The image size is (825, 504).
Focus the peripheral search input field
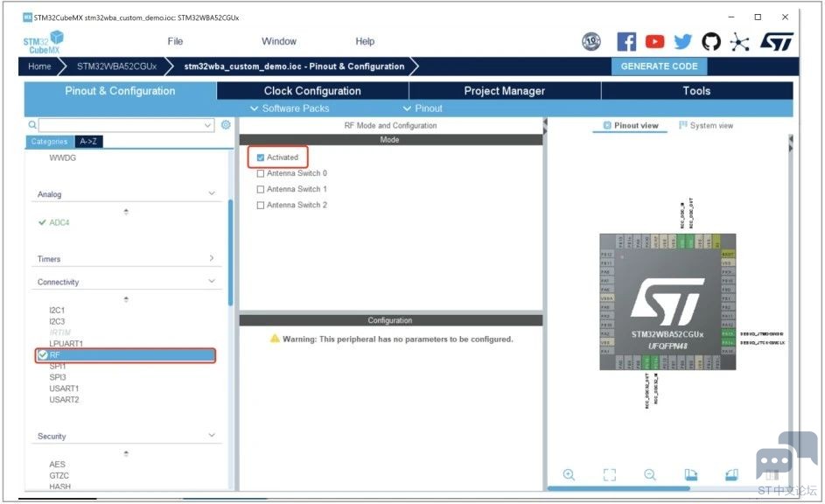121,125
